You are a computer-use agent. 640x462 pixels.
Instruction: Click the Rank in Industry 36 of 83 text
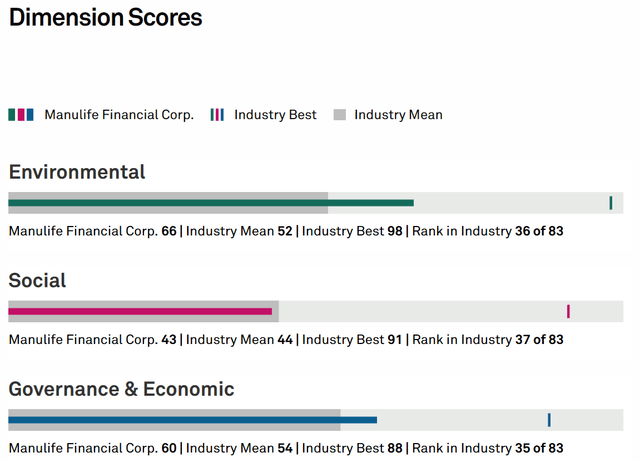click(x=488, y=231)
